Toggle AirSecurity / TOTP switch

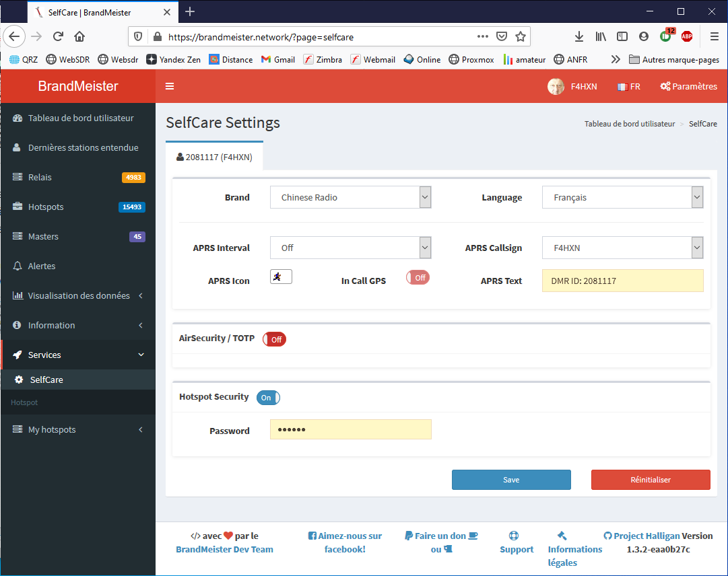(x=274, y=340)
